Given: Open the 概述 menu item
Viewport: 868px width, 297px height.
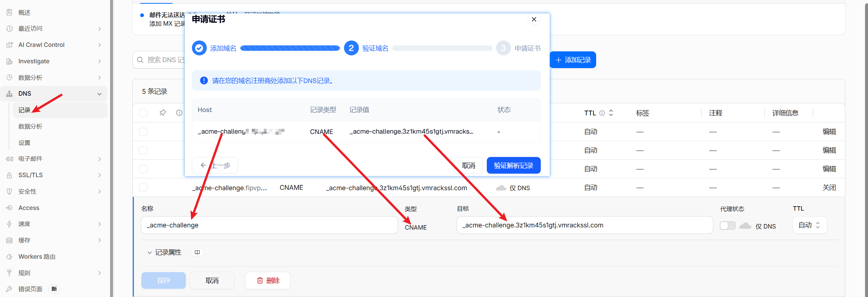Looking at the screenshot, I should pyautogui.click(x=54, y=12).
